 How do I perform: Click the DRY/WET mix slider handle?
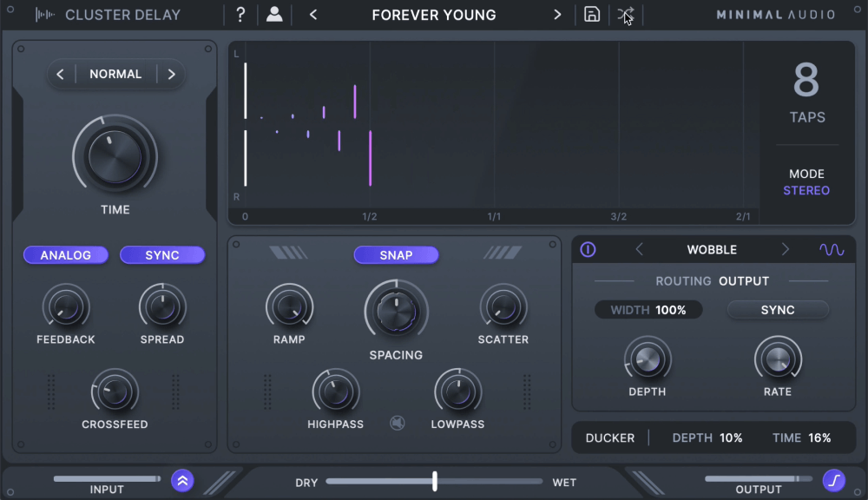point(435,481)
